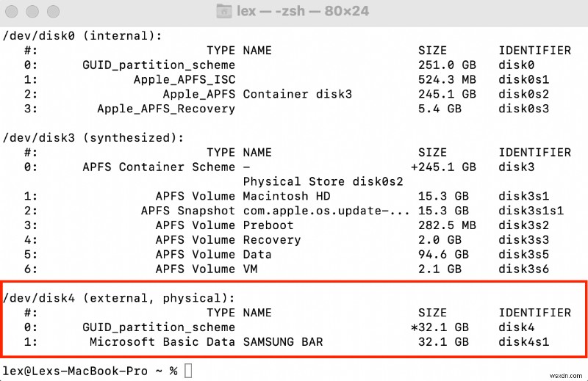Click the "Physical Store disk0s2" text
The width and height of the screenshot is (588, 381).
coord(323,181)
